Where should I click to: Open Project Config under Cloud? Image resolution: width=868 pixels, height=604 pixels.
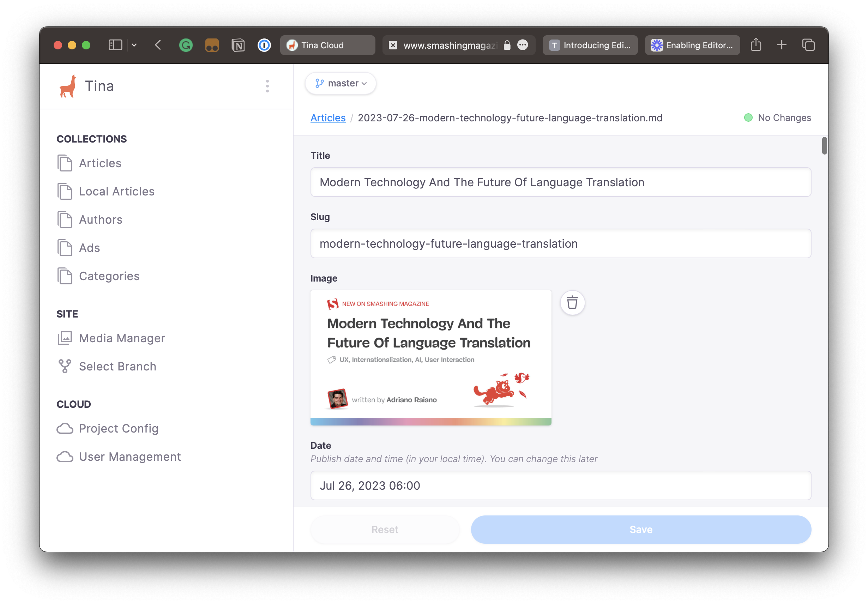pos(119,428)
